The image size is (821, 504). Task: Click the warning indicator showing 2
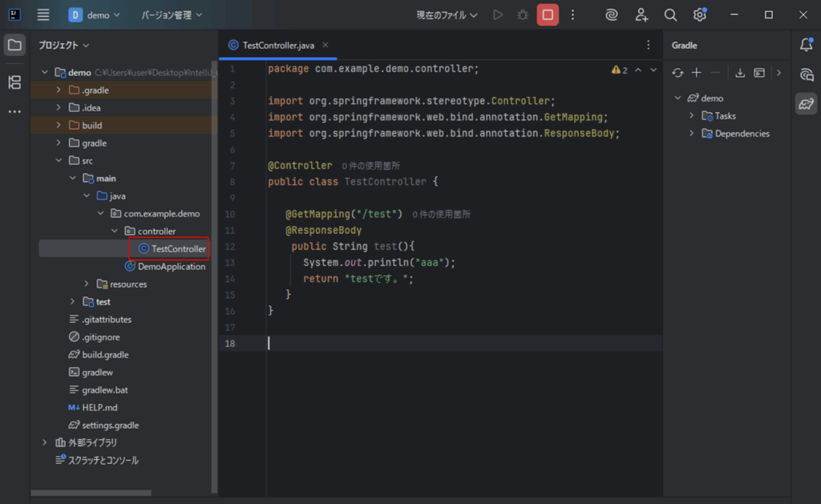(x=620, y=70)
